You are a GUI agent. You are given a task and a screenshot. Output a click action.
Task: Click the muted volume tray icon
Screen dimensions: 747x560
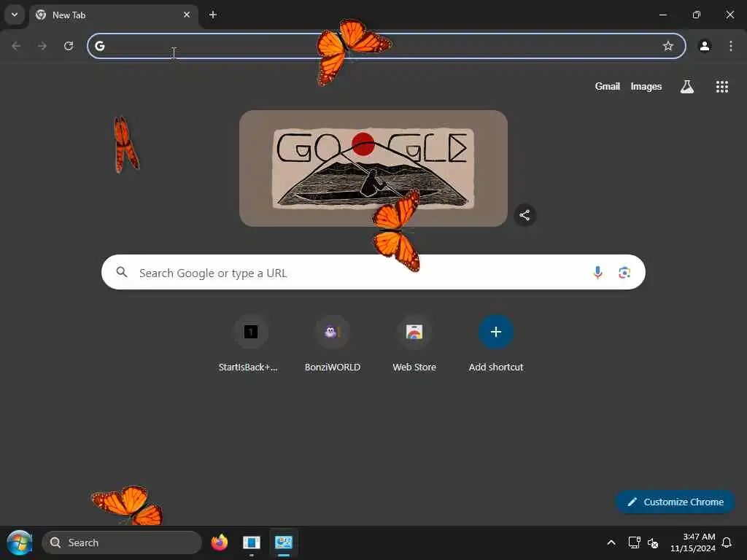(653, 542)
